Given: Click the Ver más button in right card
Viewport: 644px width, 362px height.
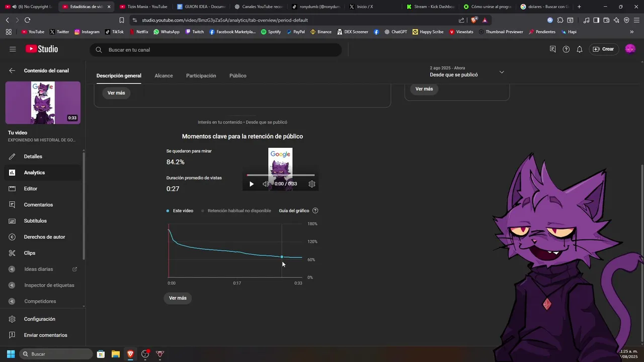Looking at the screenshot, I should pos(424,89).
